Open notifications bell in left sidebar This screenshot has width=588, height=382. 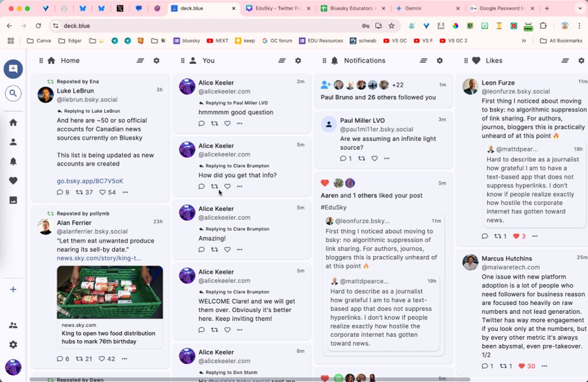[13, 162]
